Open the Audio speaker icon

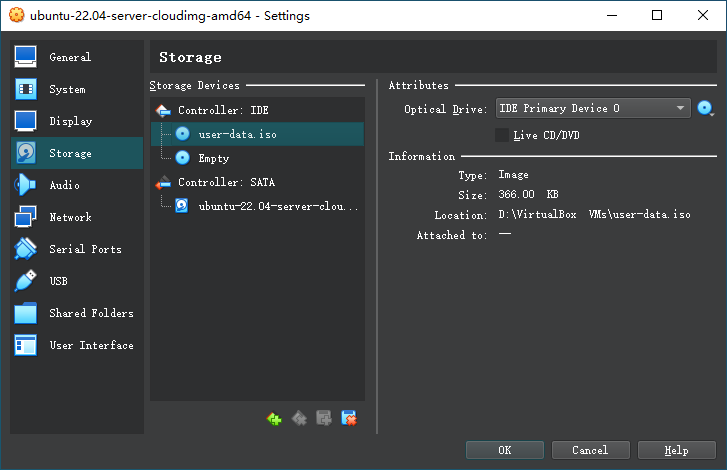(x=26, y=185)
